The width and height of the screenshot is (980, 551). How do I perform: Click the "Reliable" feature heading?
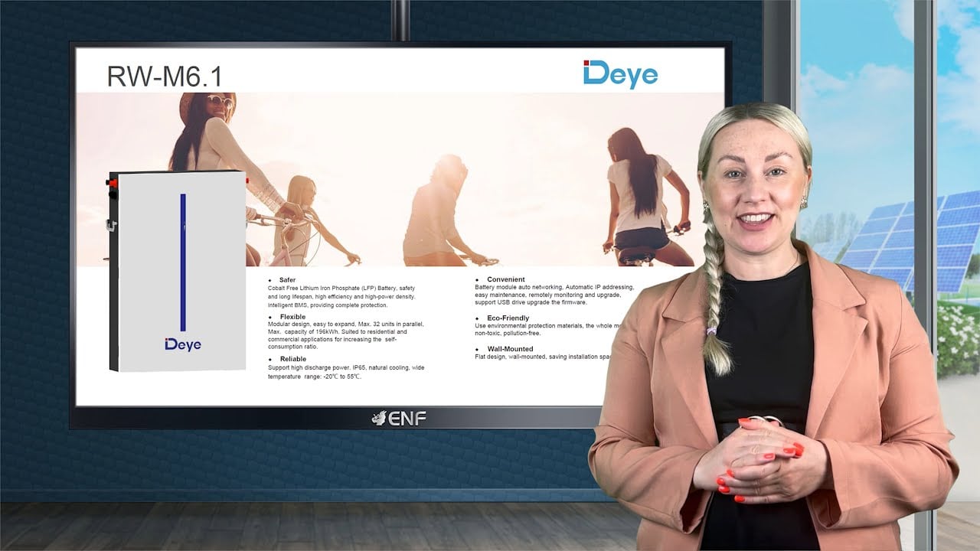click(293, 359)
